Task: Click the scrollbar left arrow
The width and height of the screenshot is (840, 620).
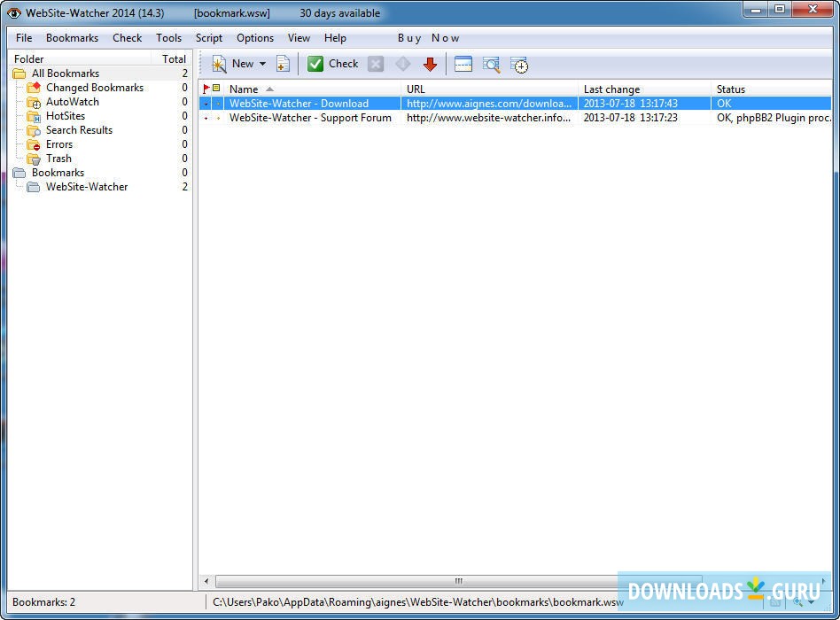Action: coord(206,581)
